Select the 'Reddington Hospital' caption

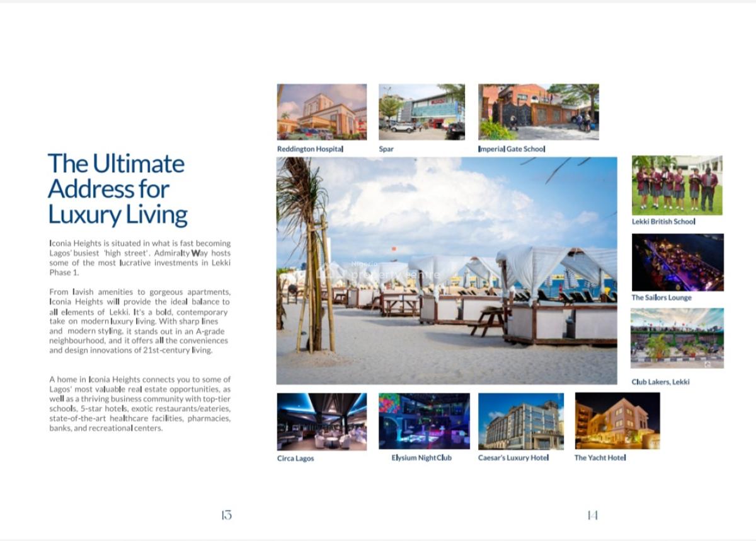point(310,149)
